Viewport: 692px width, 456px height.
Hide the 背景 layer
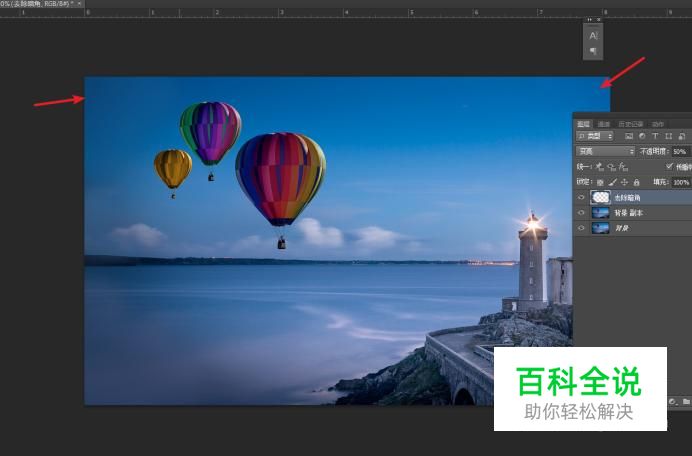581,228
